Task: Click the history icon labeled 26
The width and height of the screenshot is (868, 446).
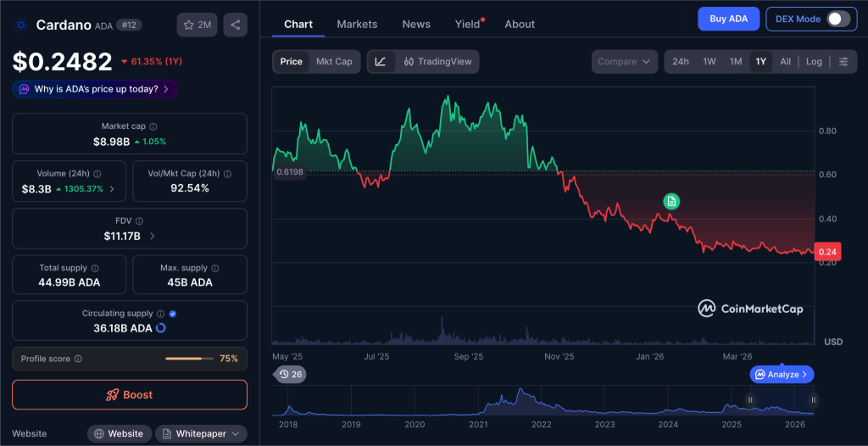Action: tap(290, 374)
